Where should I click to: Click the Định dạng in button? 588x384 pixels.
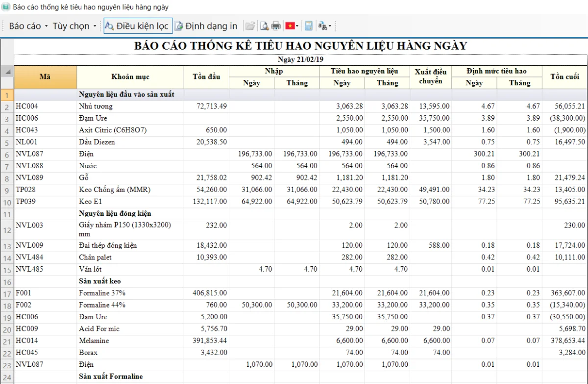(x=206, y=26)
